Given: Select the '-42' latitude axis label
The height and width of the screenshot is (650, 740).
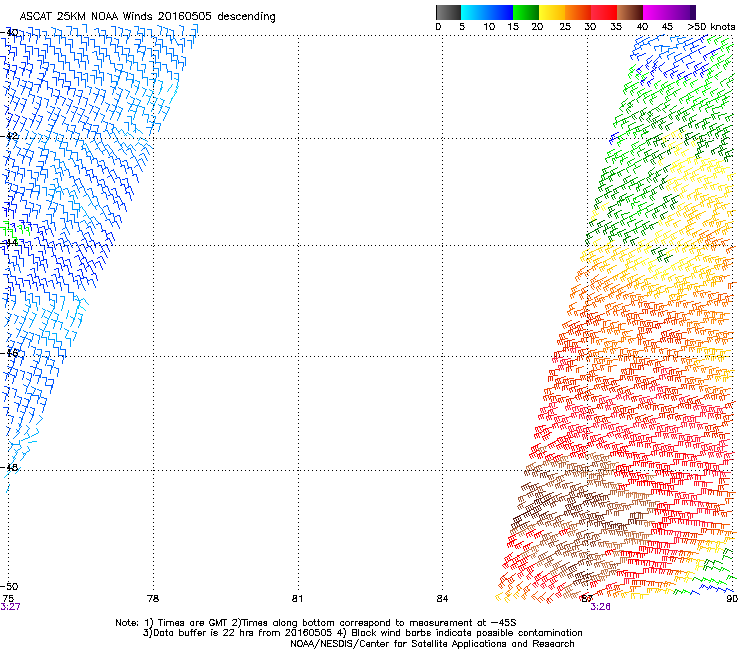Looking at the screenshot, I should tap(9, 136).
